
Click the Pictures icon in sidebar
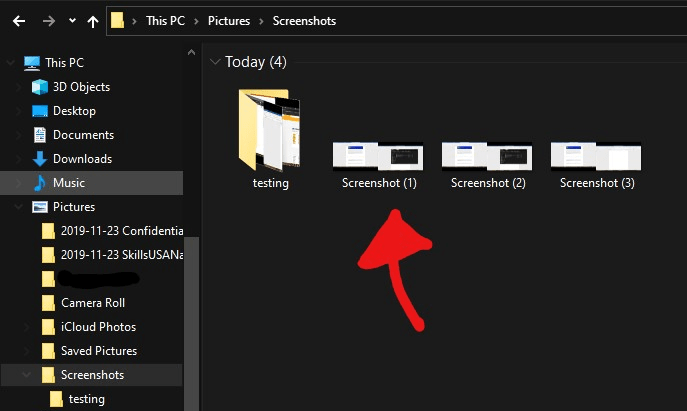tap(40, 207)
